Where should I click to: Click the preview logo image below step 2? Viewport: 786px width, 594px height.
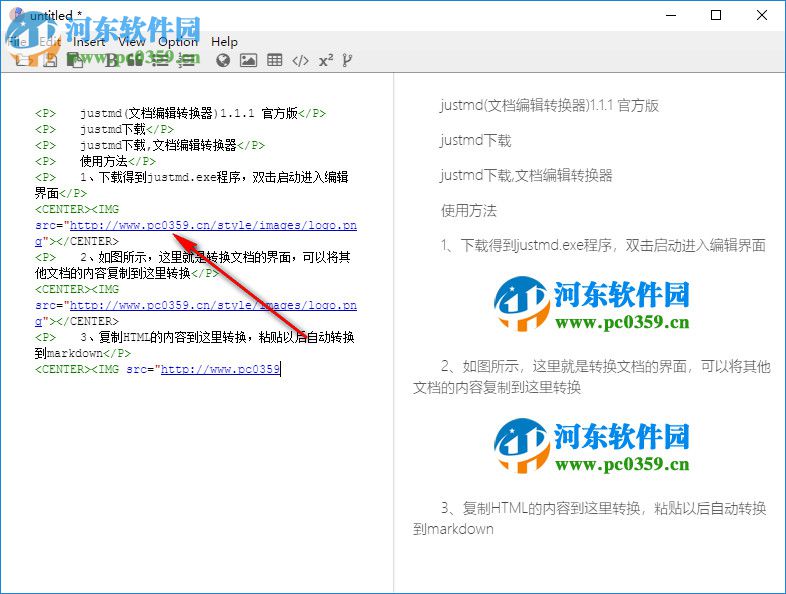click(x=592, y=446)
